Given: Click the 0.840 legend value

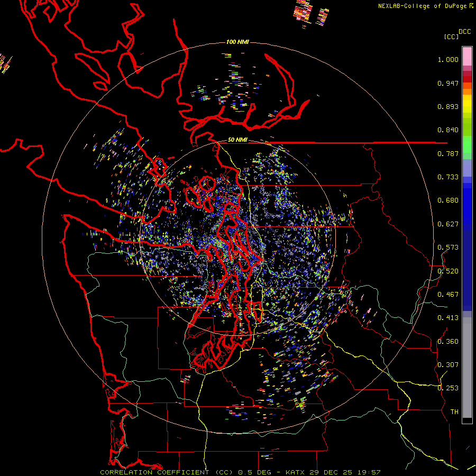Looking at the screenshot, I should tap(448, 130).
